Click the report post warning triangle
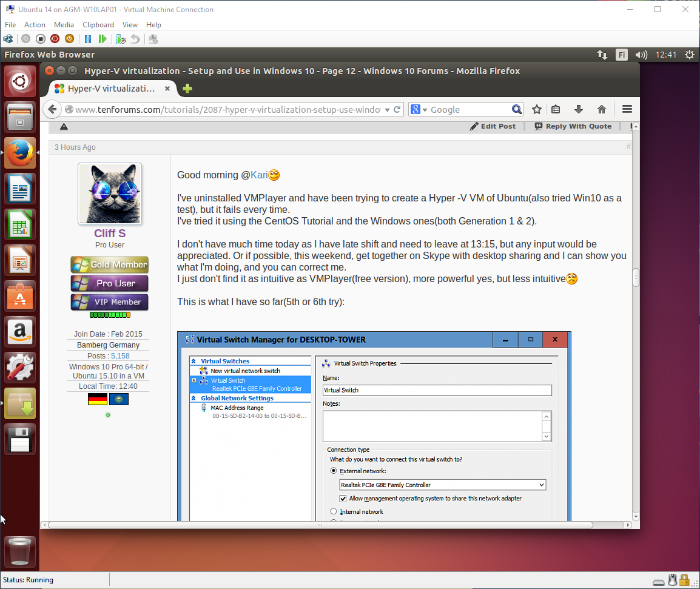 pyautogui.click(x=64, y=127)
